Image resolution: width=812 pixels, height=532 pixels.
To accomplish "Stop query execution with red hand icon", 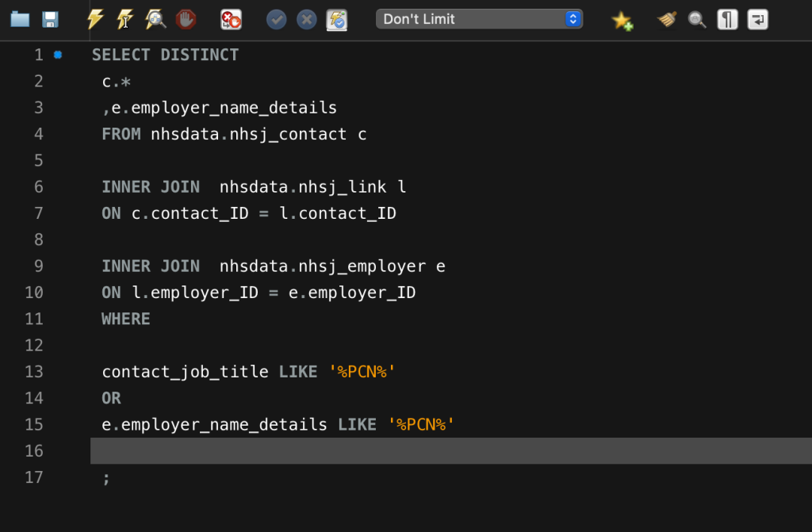I will [186, 20].
